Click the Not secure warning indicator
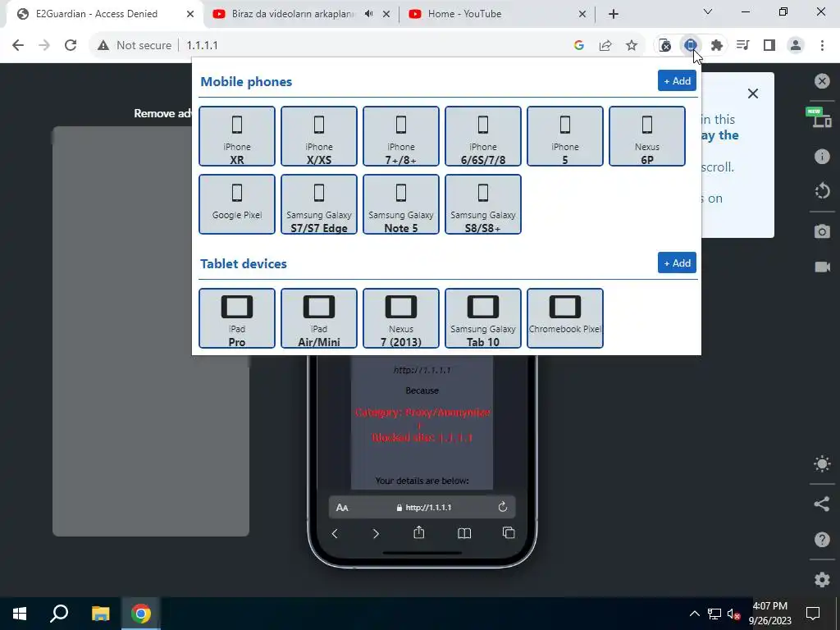Screen dimensions: 840x630 click(135, 45)
